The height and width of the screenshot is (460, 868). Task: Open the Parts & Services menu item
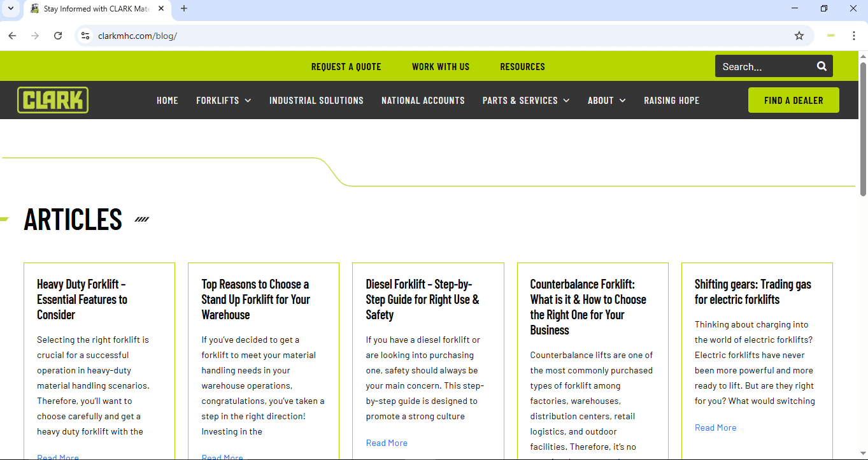[x=520, y=101]
